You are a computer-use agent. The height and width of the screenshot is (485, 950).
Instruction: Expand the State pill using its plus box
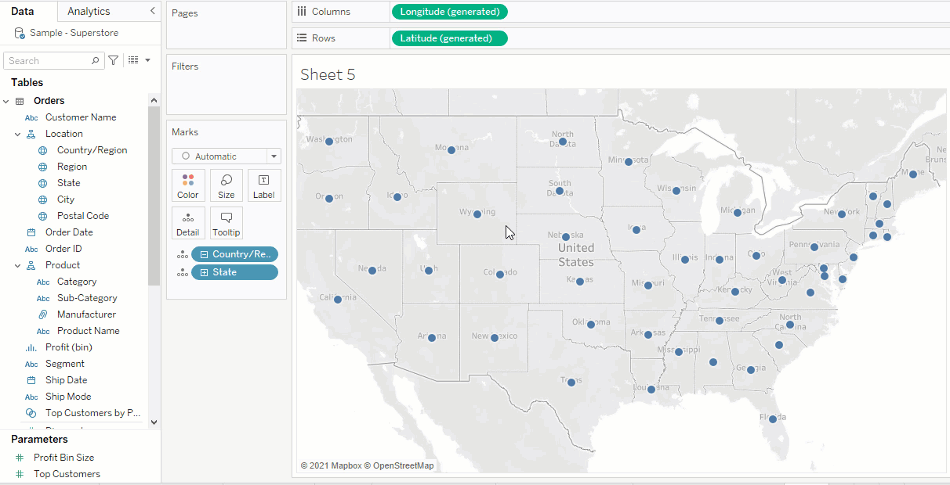coord(204,272)
